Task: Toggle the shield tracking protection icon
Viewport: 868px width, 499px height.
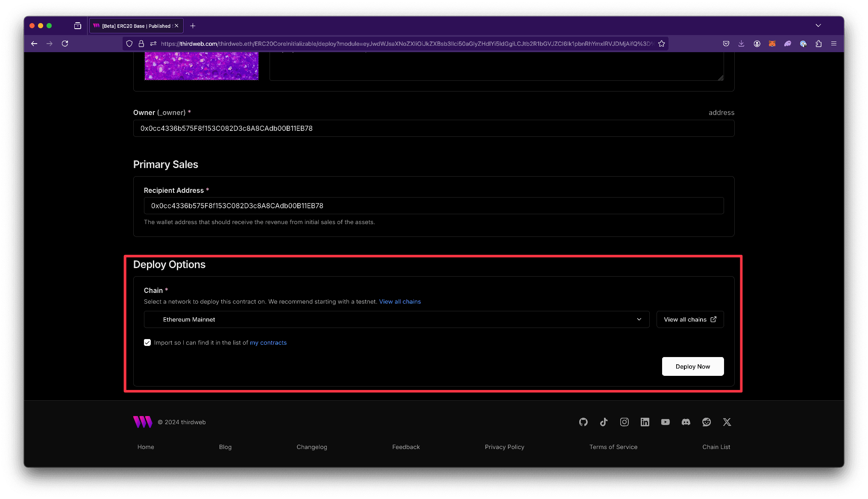Action: (129, 43)
